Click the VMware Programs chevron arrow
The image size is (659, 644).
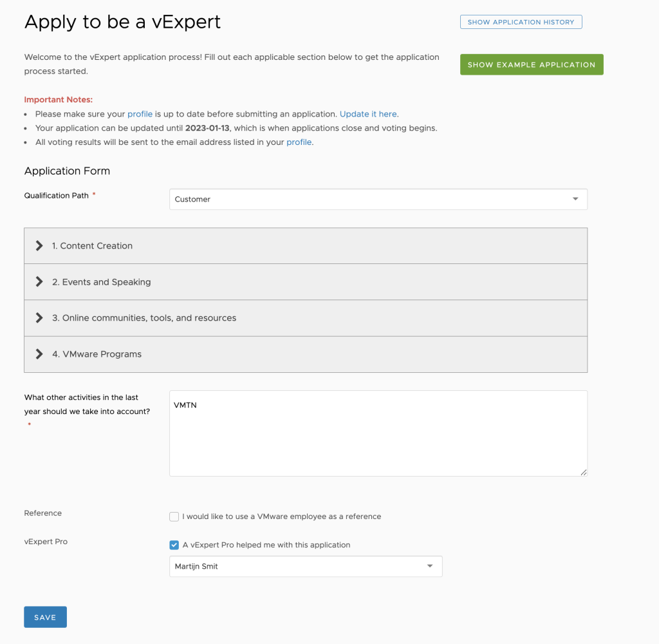[x=39, y=354]
